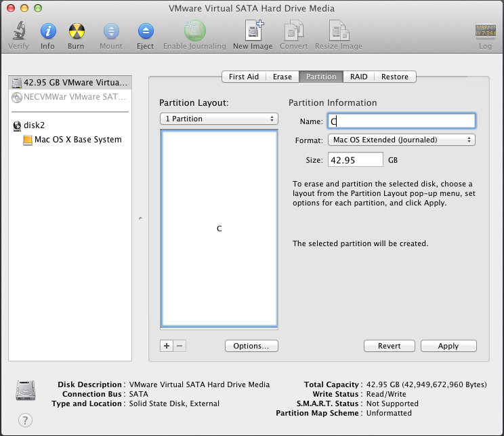Click the green zoom window button

click(38, 8)
